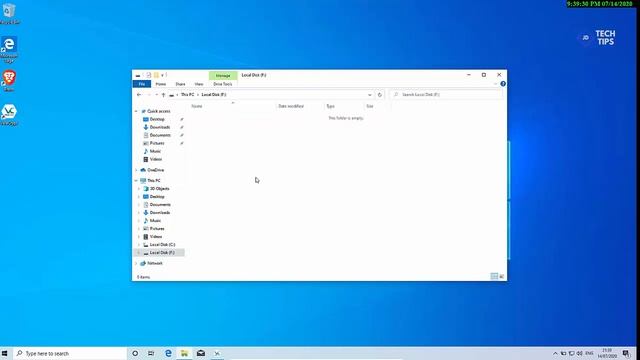Open the Action Center notification icon
Image resolution: width=640 pixels, height=360 pixels.
point(626,353)
